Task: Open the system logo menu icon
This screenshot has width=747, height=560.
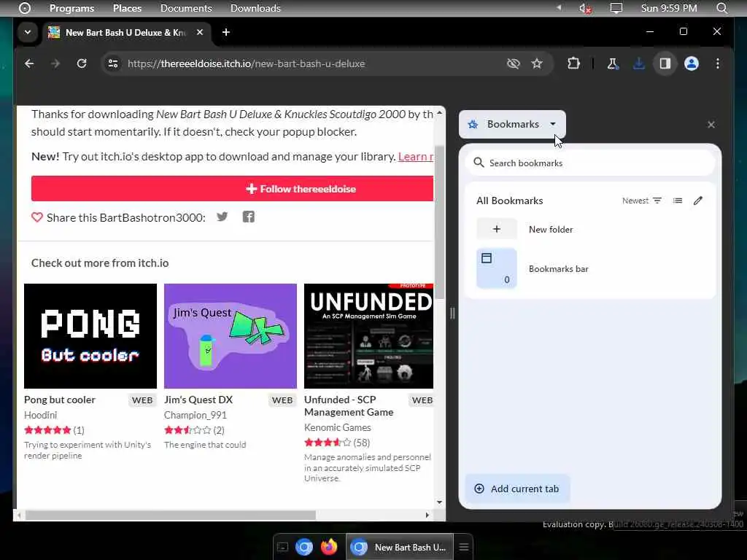Action: click(25, 8)
